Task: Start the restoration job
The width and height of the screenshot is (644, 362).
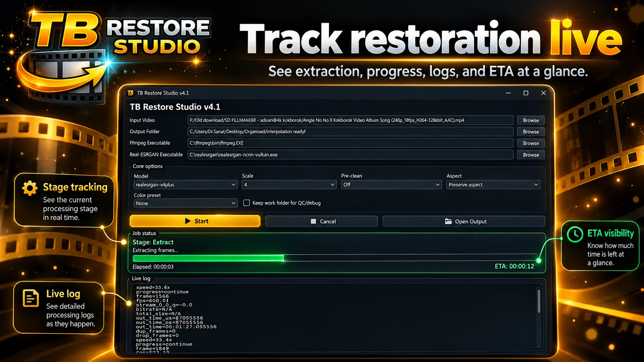Action: pos(195,221)
